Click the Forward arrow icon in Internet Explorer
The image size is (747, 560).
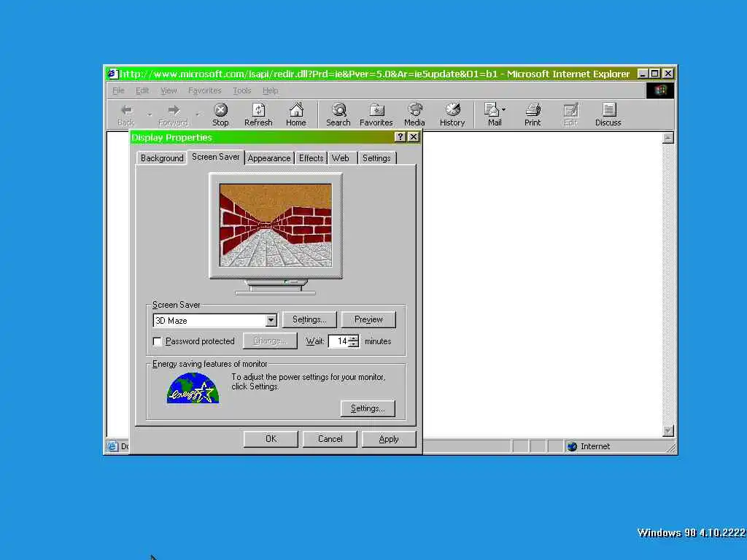(174, 111)
